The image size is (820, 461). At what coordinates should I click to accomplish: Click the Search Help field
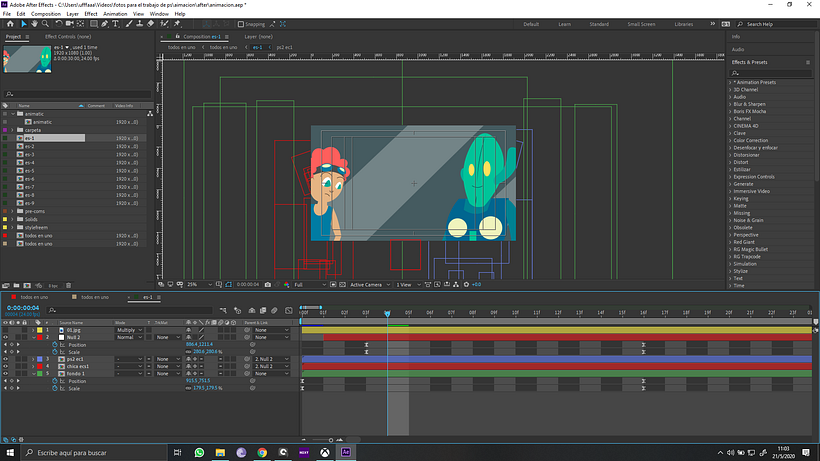[779, 24]
